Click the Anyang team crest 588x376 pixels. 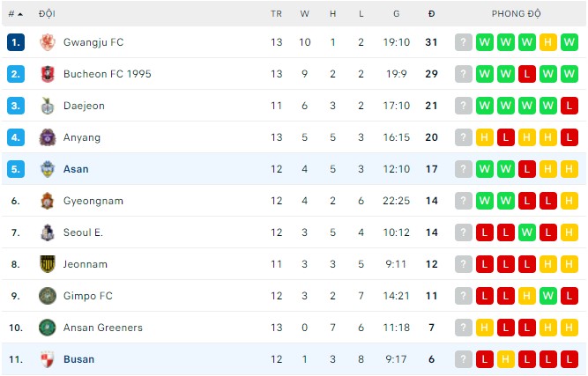pos(48,137)
